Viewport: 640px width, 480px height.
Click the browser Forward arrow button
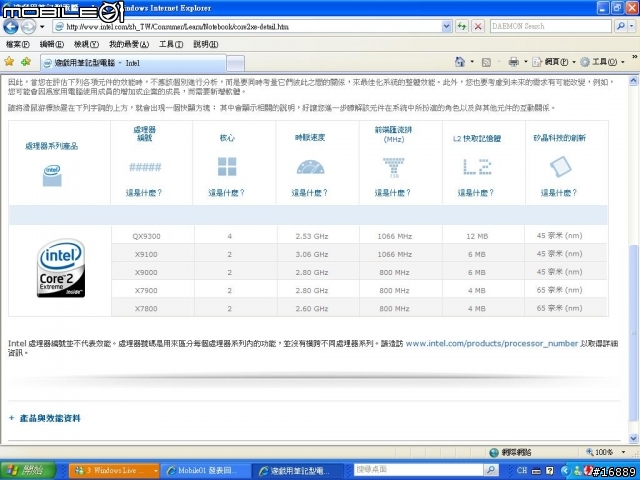[x=28, y=27]
